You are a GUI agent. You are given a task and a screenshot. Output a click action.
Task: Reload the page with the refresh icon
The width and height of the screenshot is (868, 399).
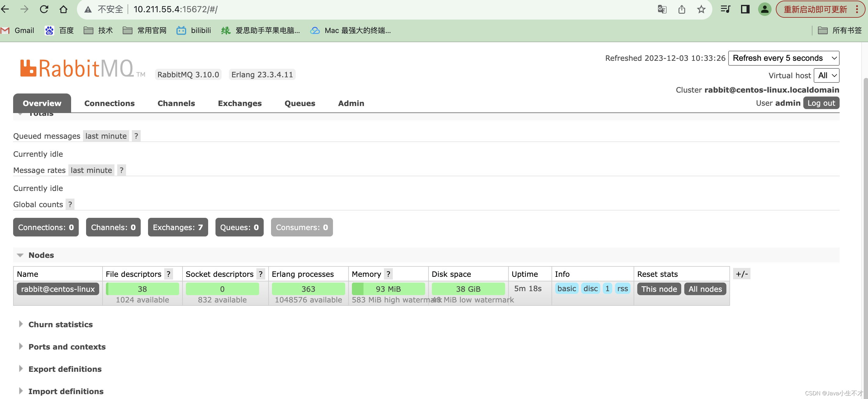tap(44, 9)
